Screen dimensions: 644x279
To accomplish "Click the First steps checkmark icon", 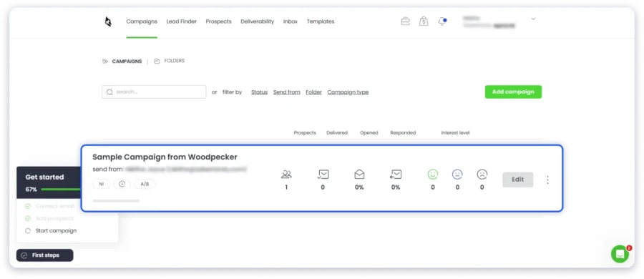I will click(24, 255).
